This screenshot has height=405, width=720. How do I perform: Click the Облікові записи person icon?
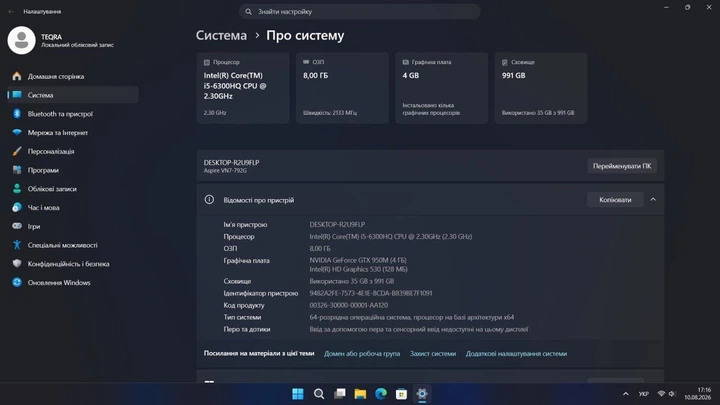coord(17,189)
